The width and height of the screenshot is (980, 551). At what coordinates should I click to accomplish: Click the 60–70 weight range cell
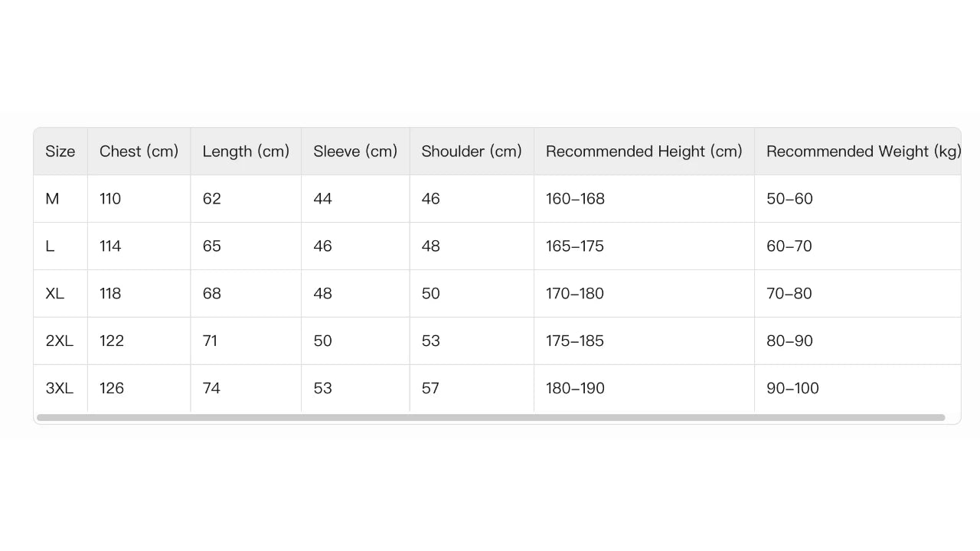point(789,246)
